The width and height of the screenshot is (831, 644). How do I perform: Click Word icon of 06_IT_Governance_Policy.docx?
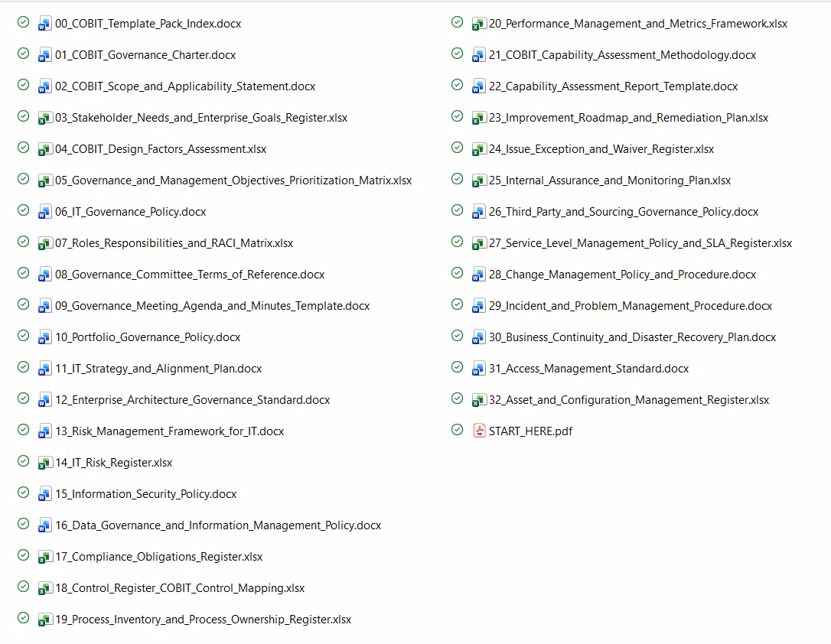pyautogui.click(x=44, y=212)
